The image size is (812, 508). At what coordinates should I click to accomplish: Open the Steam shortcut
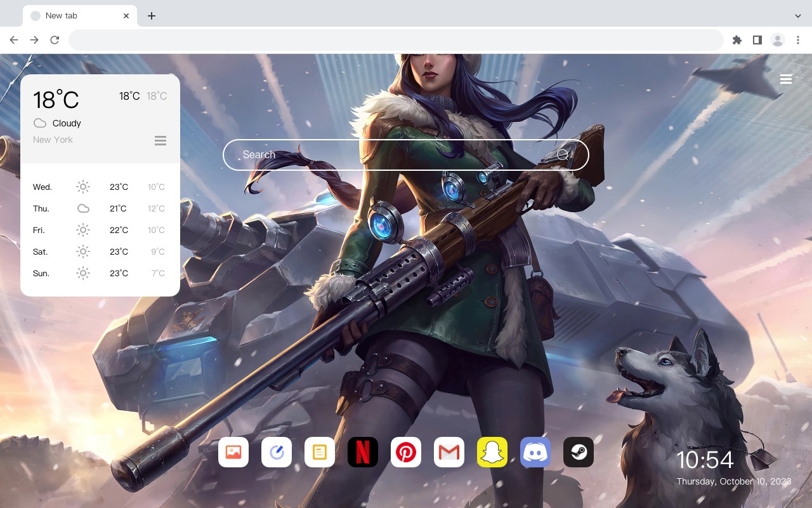579,452
